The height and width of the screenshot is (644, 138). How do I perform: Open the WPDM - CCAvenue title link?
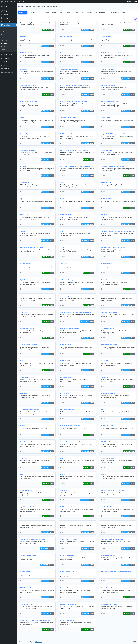pyautogui.click(x=106, y=150)
